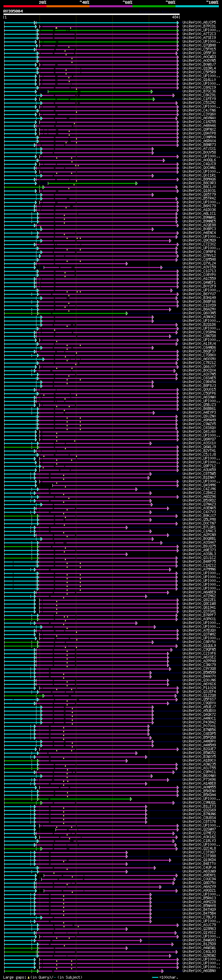Click the purple ~60% identity legend bar
Screen dimensions: 222x980
[111, 6]
